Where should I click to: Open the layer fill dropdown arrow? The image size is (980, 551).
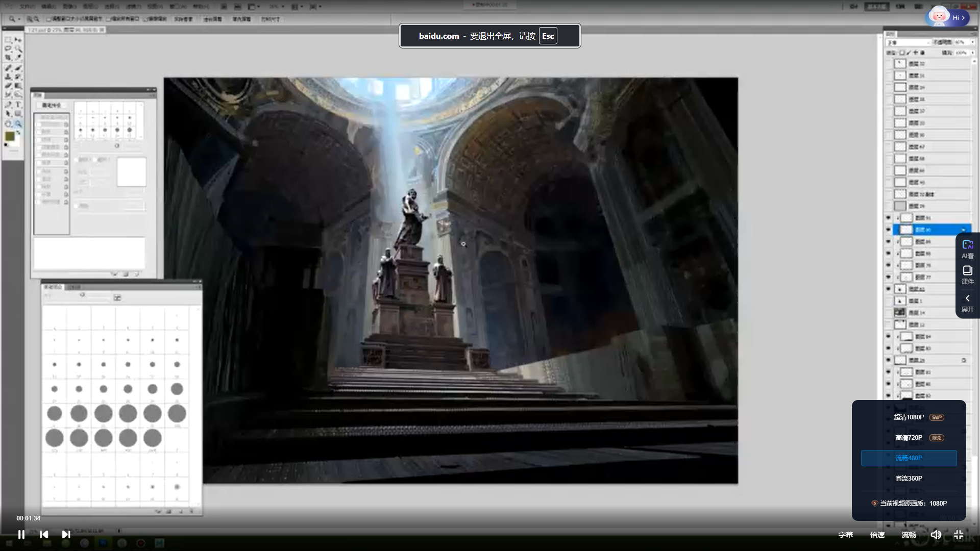click(972, 53)
